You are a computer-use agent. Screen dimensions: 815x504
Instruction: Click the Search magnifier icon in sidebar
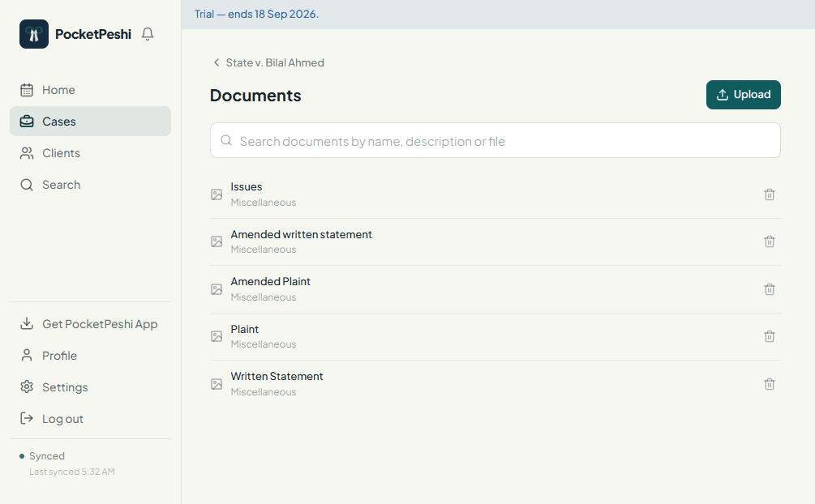[27, 185]
